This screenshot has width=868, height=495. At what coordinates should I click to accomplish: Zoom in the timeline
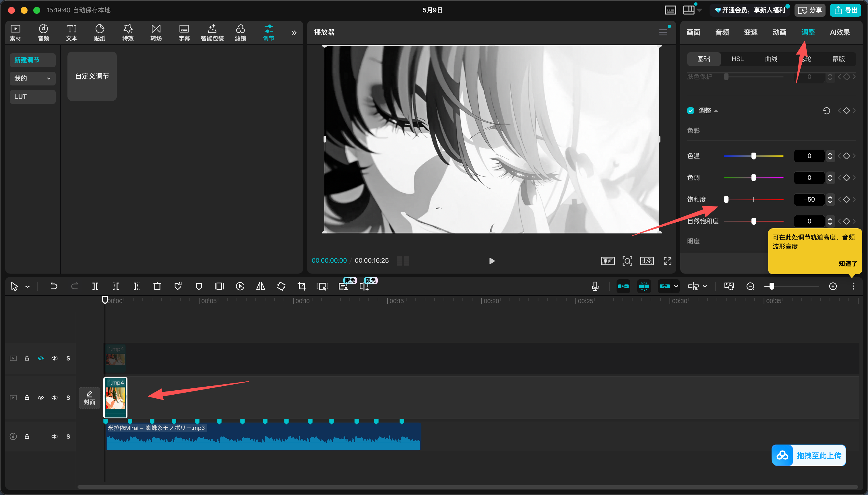click(x=833, y=286)
